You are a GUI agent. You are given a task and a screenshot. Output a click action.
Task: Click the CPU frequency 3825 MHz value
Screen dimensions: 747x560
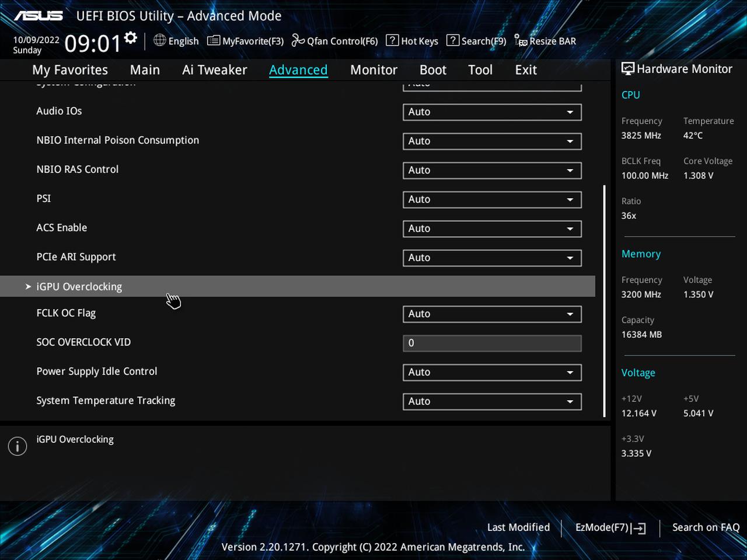coord(641,135)
